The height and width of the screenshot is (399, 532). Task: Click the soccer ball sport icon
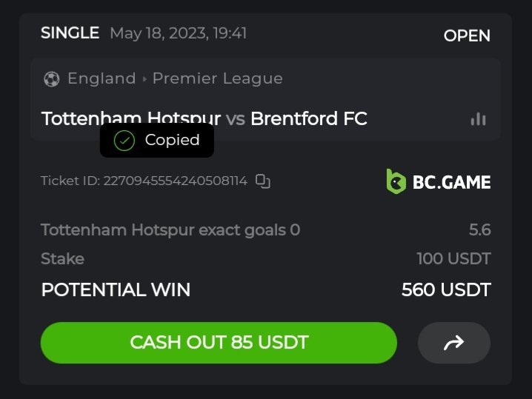click(51, 78)
